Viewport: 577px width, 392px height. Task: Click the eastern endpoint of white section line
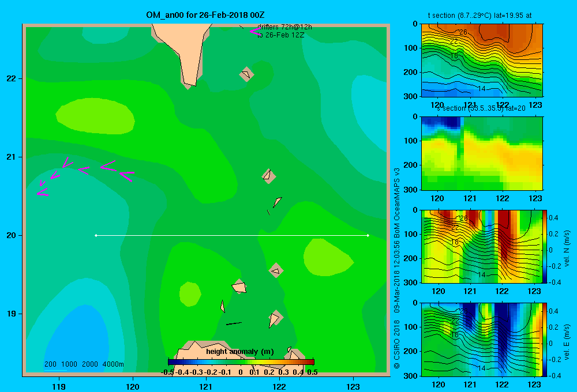click(x=368, y=235)
